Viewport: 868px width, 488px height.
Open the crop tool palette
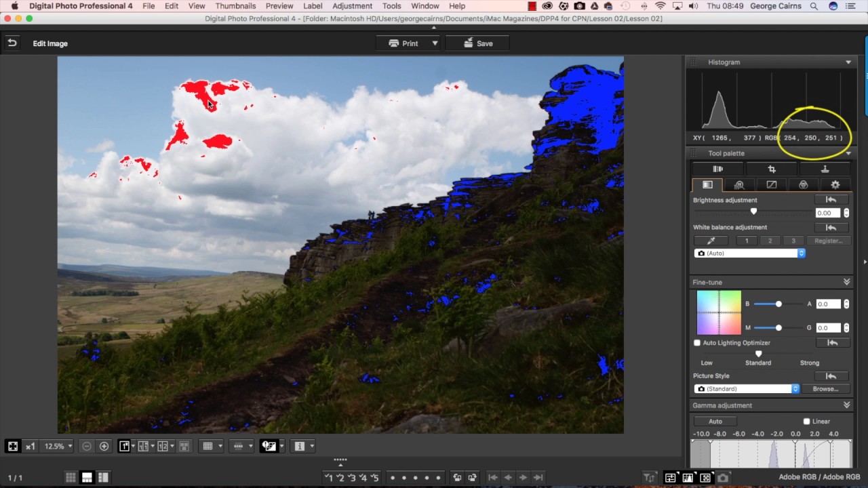[x=771, y=169]
